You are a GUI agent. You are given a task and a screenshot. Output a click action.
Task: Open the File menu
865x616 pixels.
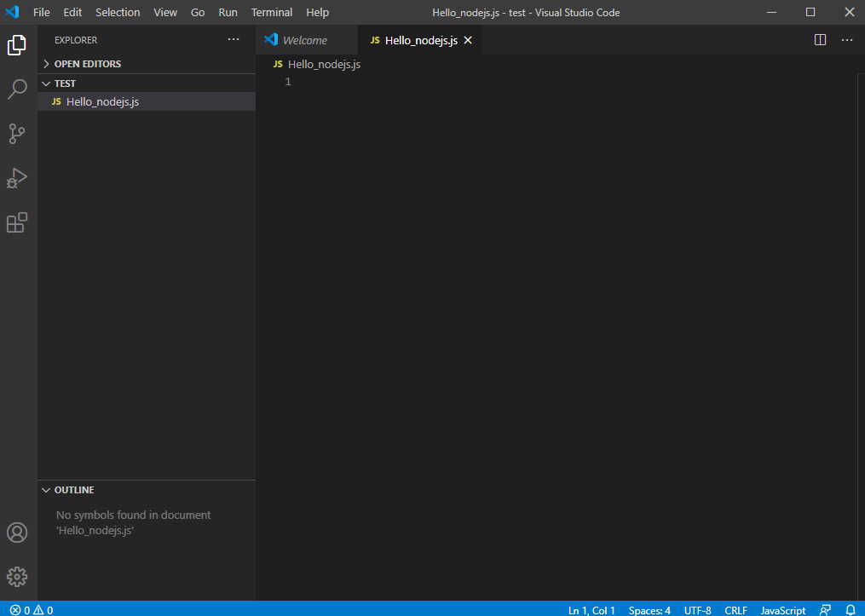[x=42, y=12]
